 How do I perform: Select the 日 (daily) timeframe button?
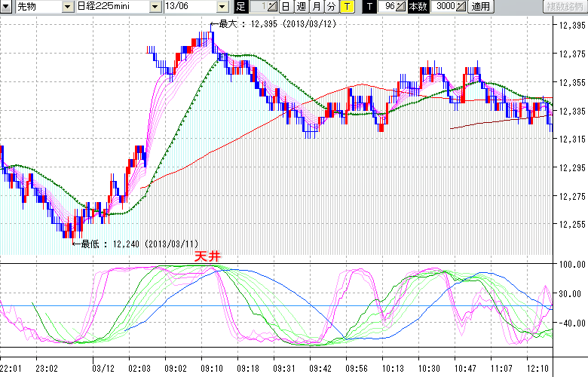pos(286,7)
